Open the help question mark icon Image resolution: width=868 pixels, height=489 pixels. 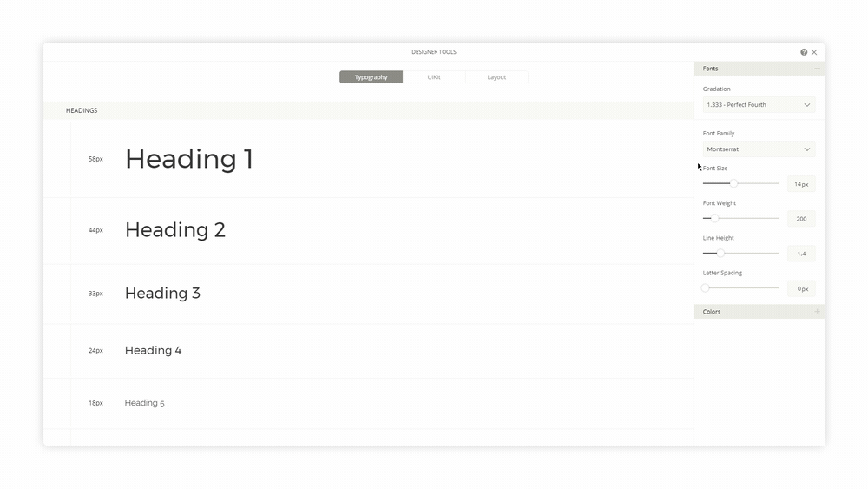click(804, 52)
